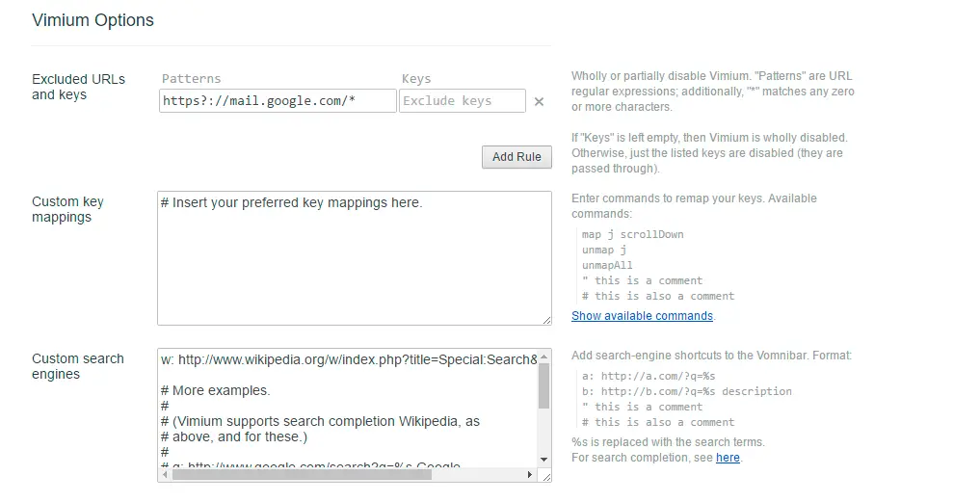Click inside the Custom search engines textarea
Image resolution: width=980 pixels, height=502 pixels.
point(347,414)
